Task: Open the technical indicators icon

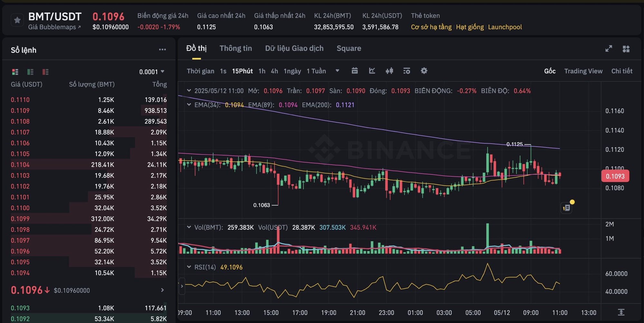Action: (x=407, y=71)
